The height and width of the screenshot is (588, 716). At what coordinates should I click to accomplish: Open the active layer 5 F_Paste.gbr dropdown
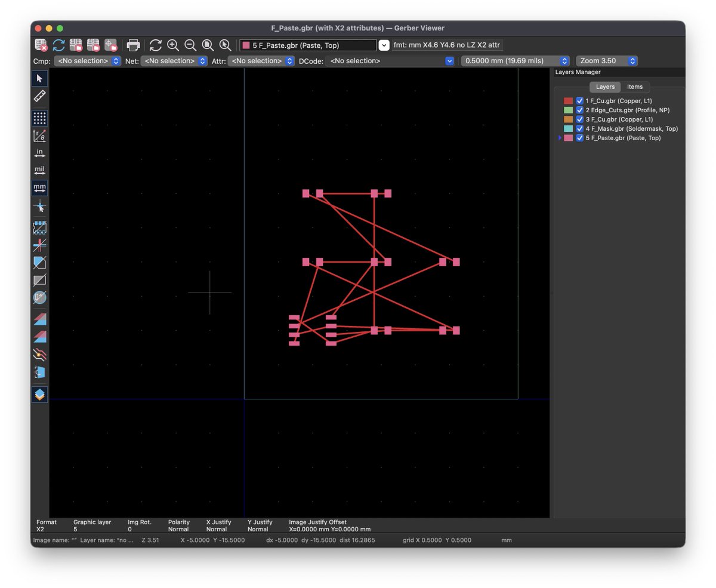point(384,45)
